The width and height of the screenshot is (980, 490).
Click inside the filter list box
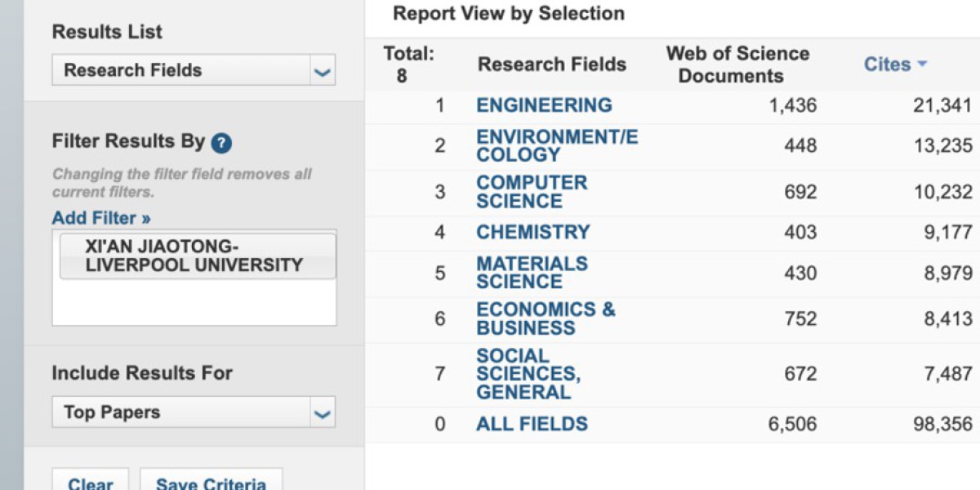point(194,304)
